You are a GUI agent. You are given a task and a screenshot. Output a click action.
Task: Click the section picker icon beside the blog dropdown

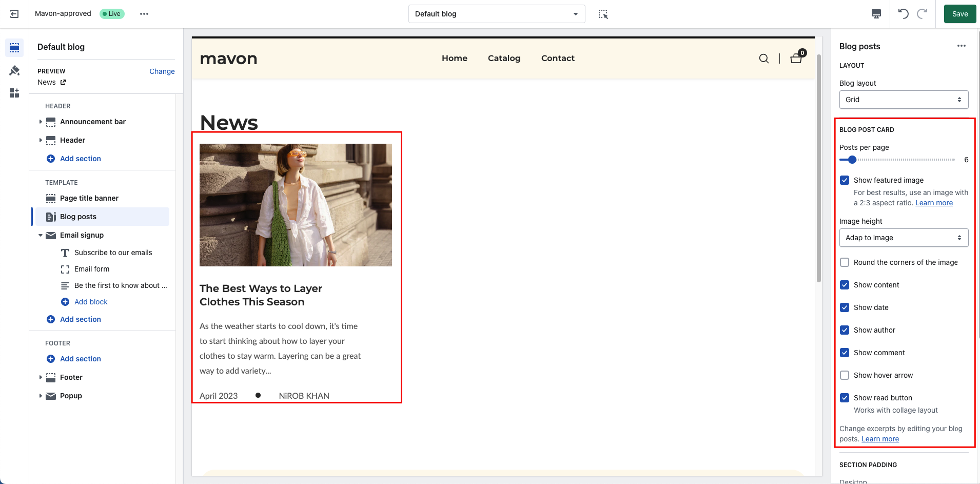[x=603, y=14]
